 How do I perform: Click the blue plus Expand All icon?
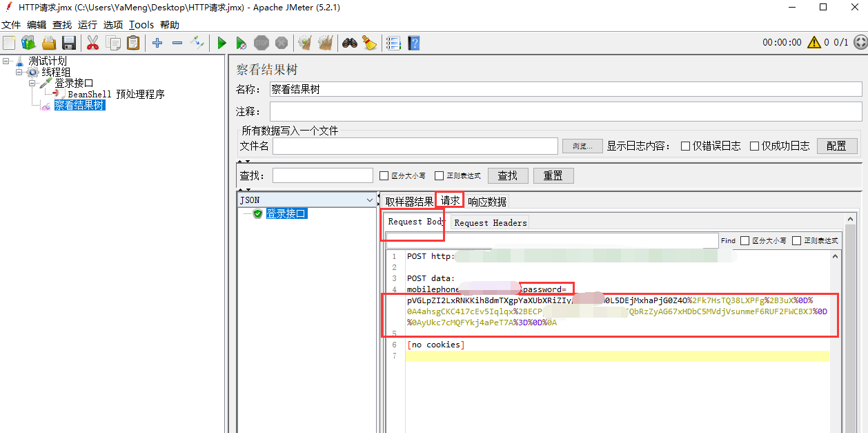pyautogui.click(x=157, y=43)
